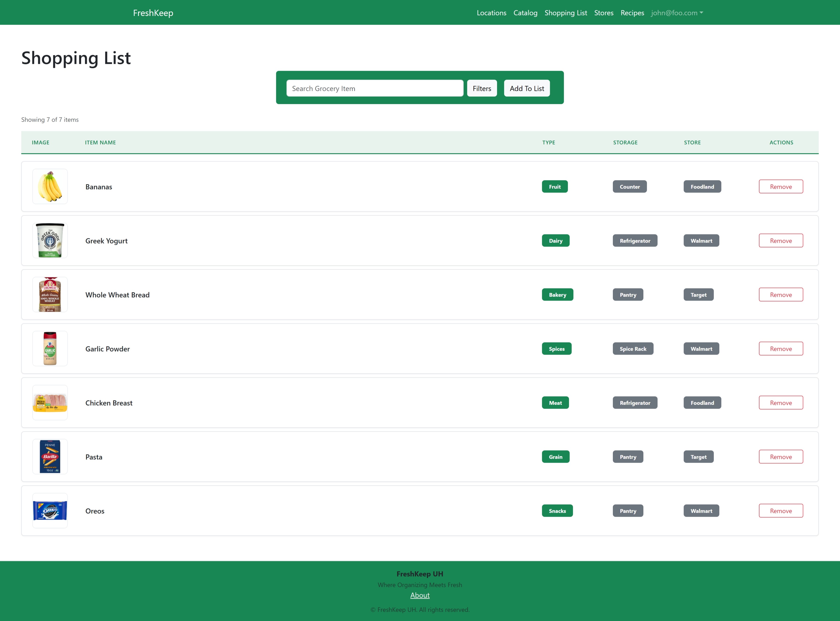Click Pantry badge in Whole Wheat Bread row
This screenshot has width=840, height=621.
point(628,295)
